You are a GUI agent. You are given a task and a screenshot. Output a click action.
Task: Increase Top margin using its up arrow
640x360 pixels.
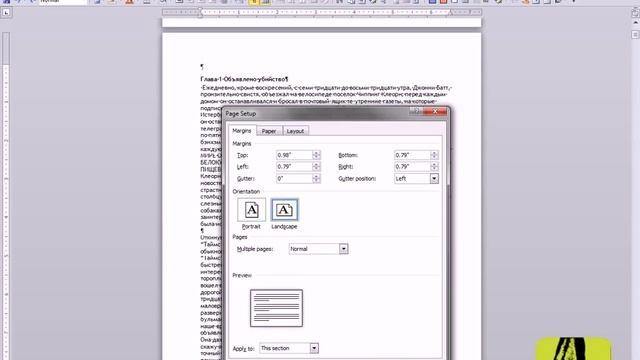[316, 153]
